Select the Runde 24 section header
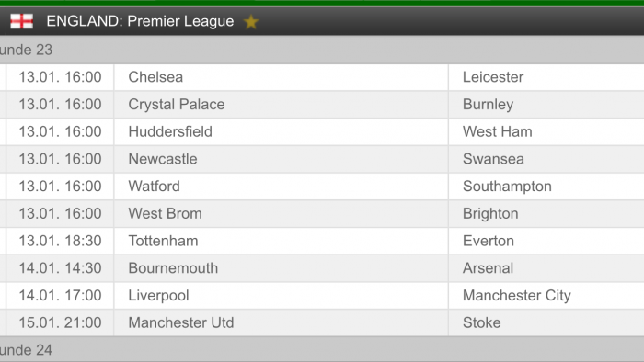Screen dimensions: 644x362 322,350
